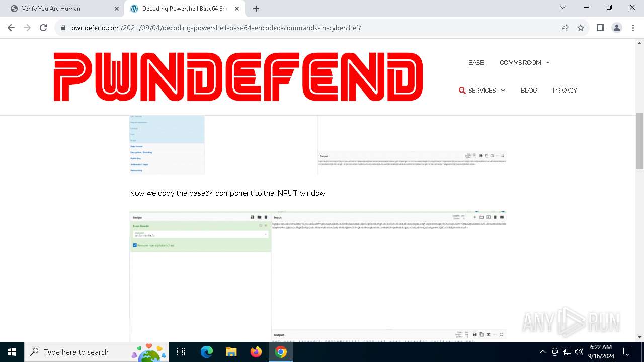644x362 pixels.
Task: Go back to the previous page
Action: pyautogui.click(x=11, y=28)
